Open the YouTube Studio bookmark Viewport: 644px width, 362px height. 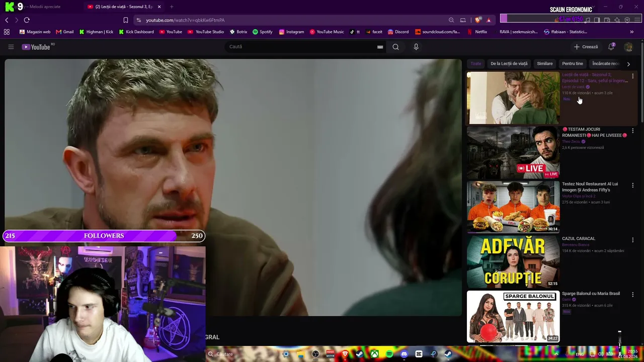(206, 32)
